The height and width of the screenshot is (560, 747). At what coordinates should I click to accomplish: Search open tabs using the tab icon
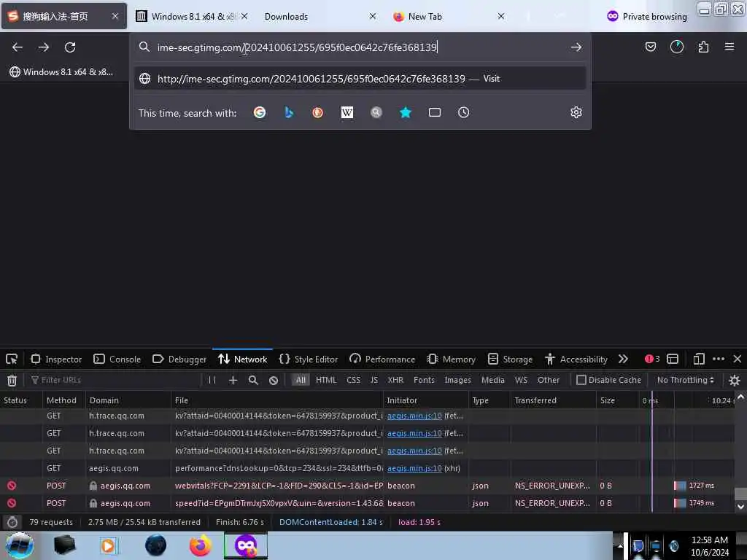coord(435,112)
